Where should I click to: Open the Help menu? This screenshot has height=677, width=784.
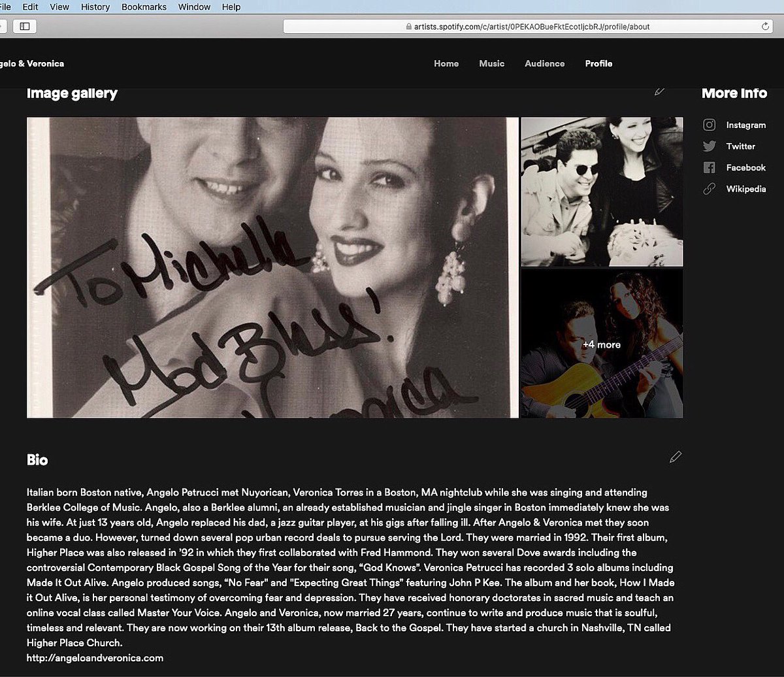[231, 7]
